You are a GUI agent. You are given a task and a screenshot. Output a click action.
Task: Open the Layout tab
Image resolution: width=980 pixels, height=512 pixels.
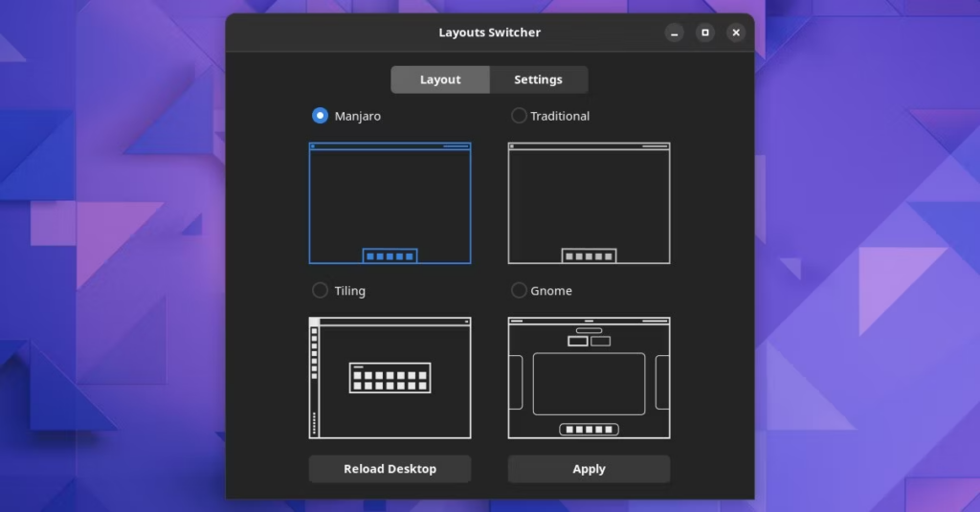pyautogui.click(x=440, y=79)
